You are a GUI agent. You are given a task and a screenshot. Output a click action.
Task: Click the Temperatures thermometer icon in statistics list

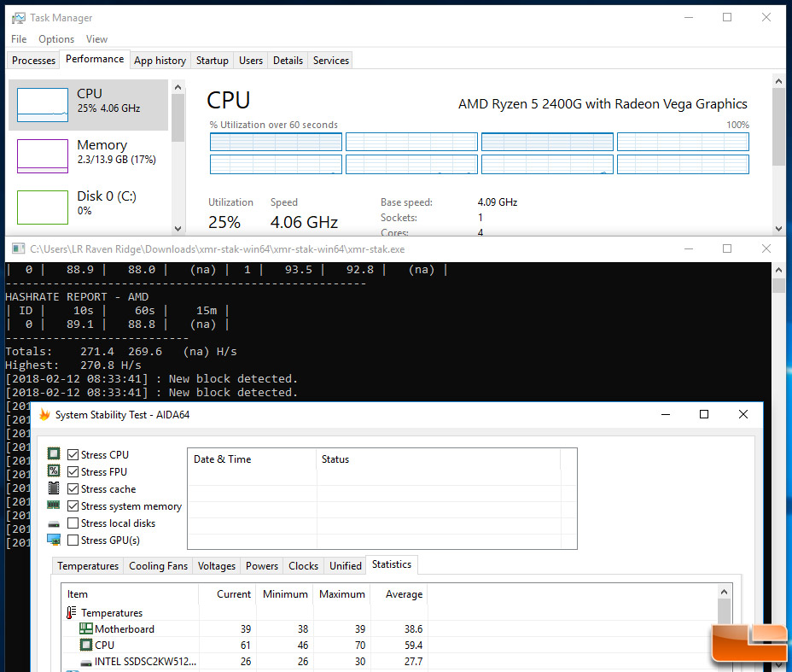coord(71,612)
